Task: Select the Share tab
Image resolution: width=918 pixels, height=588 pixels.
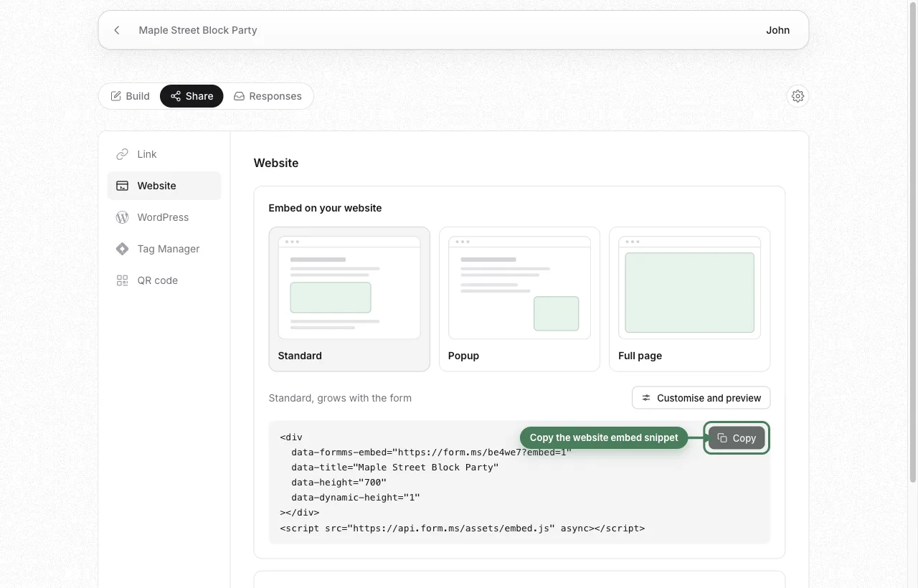Action: [191, 96]
